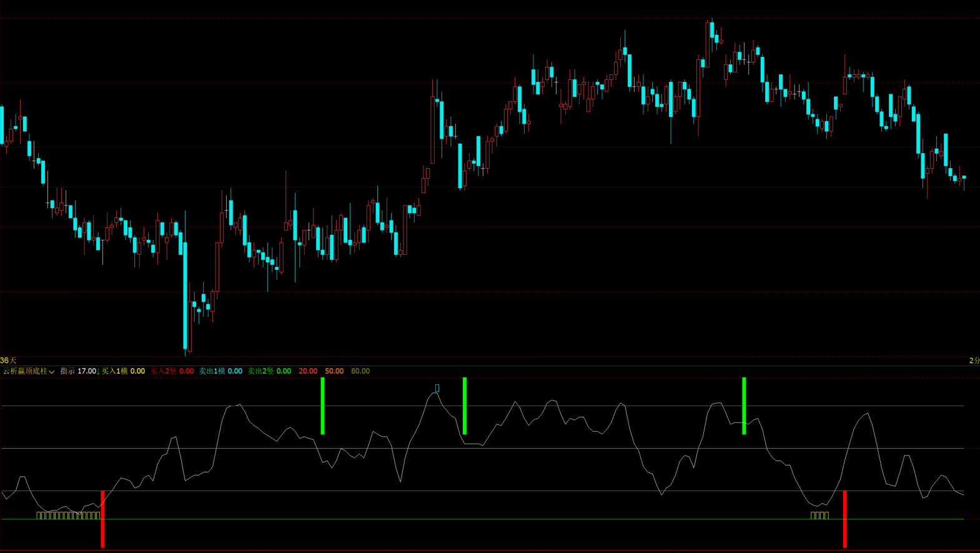Click the 20.00 reference level label
Image resolution: width=980 pixels, height=553 pixels.
pos(307,371)
